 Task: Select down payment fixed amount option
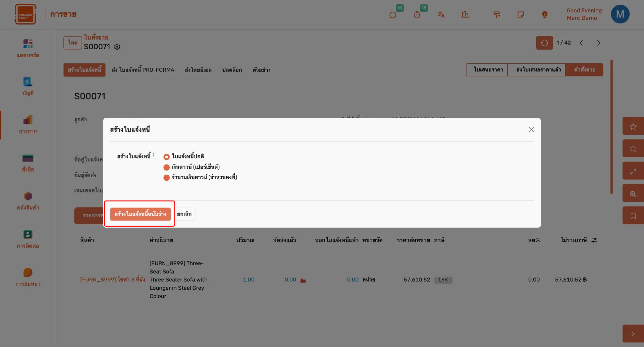[166, 178]
